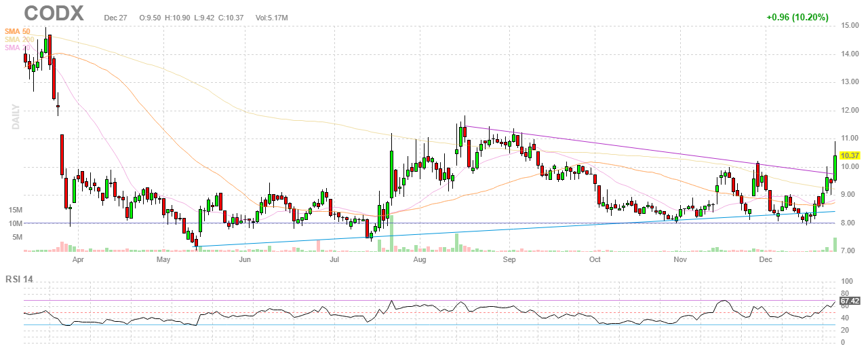Select the SMA 50 legend label
Image resolution: width=868 pixels, height=353 pixels.
pos(18,31)
